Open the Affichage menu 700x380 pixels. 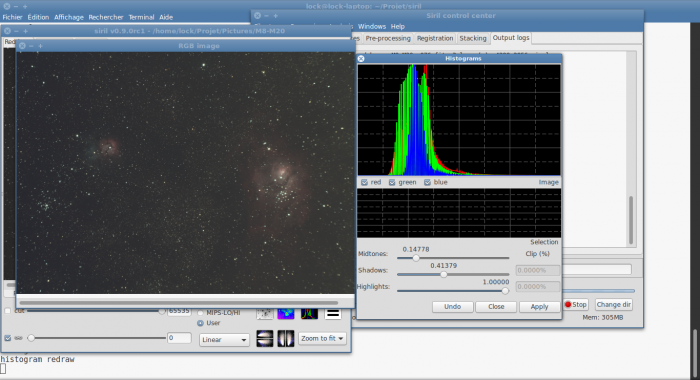point(69,17)
